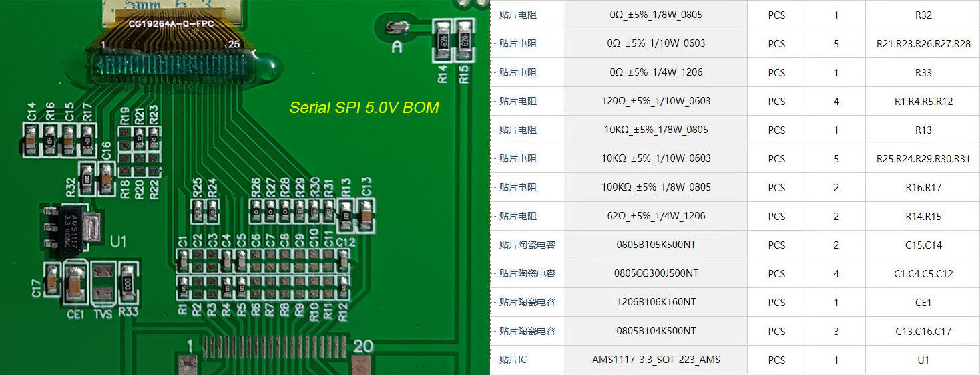Open the 贴片IC link in the last row

coord(513,360)
